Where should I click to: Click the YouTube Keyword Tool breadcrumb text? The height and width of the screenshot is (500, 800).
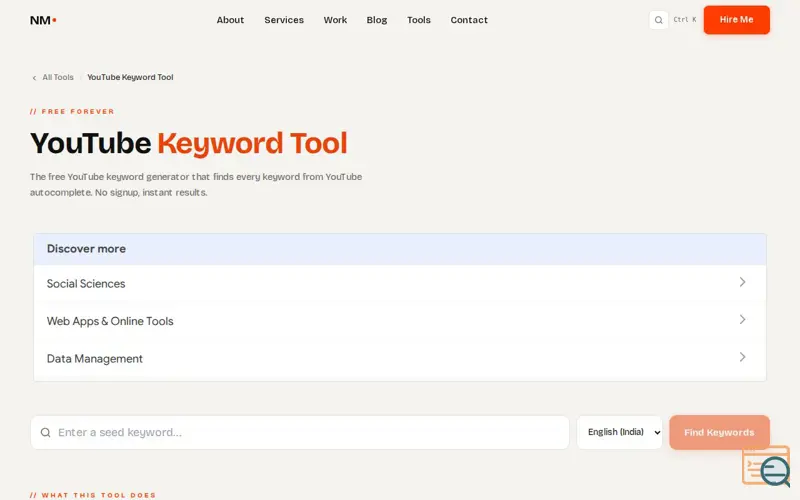pos(130,77)
